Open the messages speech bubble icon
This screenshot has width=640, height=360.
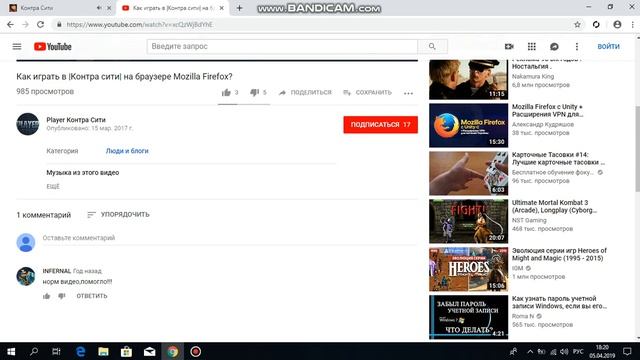click(554, 47)
